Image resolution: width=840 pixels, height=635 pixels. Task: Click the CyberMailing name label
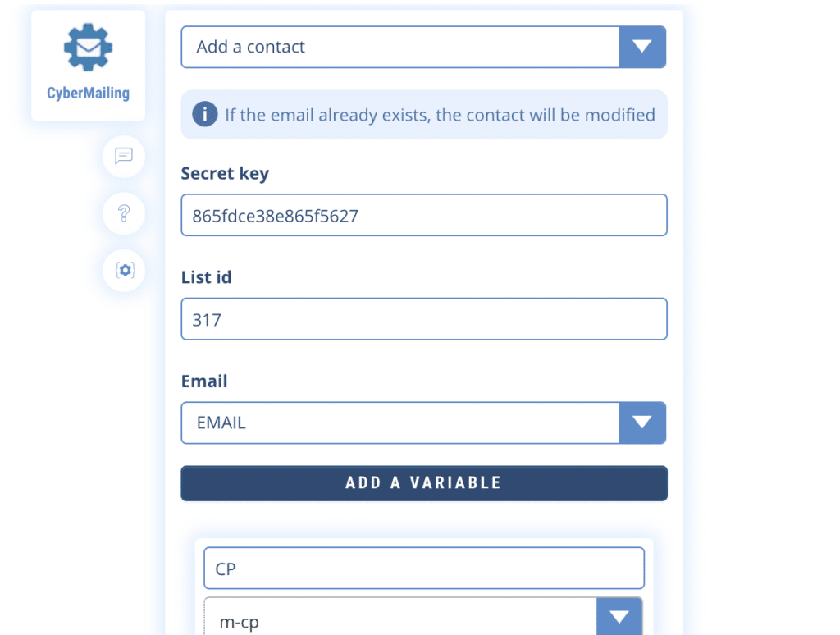(88, 93)
